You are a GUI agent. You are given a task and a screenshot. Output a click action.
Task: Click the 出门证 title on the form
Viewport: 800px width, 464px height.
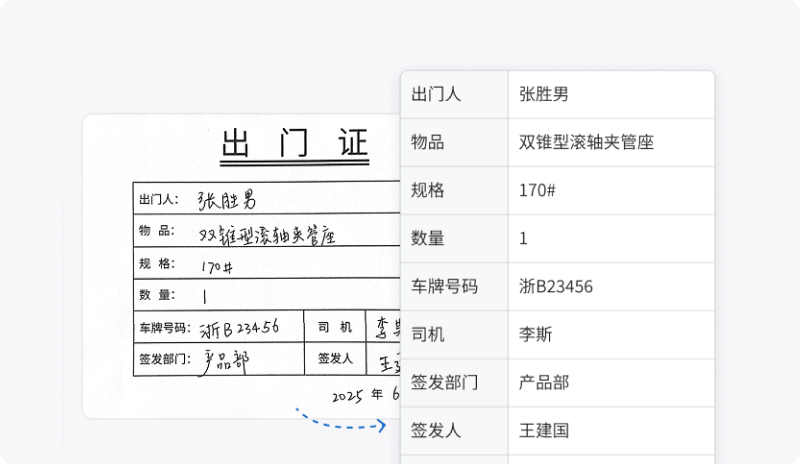pyautogui.click(x=295, y=146)
